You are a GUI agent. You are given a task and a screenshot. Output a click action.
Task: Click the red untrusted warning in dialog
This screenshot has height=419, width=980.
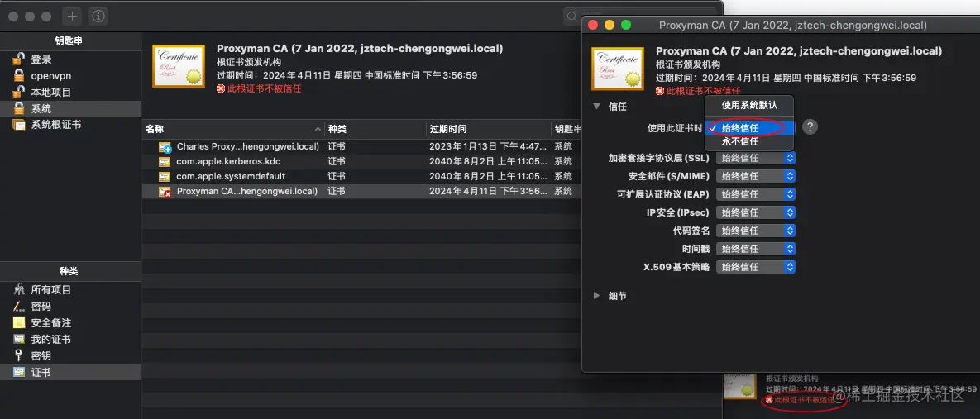(697, 91)
